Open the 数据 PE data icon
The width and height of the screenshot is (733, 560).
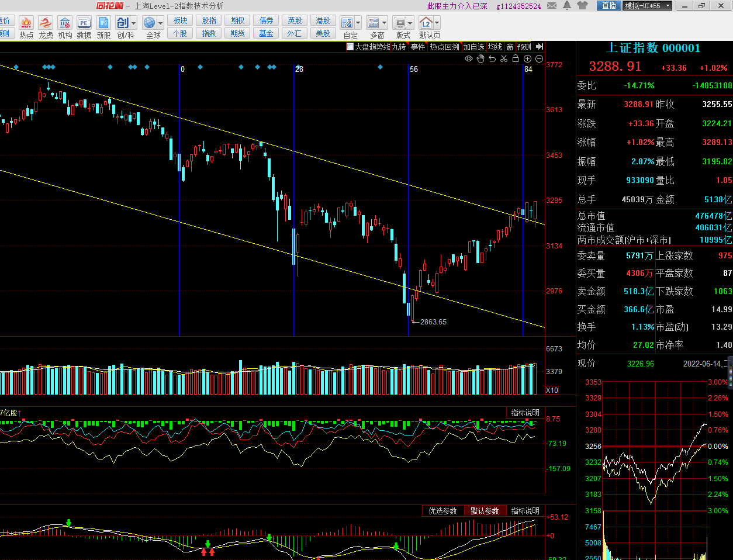tap(84, 23)
